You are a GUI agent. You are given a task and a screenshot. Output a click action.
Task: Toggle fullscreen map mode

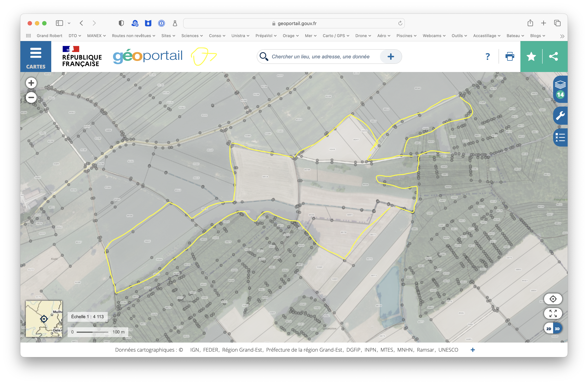553,313
